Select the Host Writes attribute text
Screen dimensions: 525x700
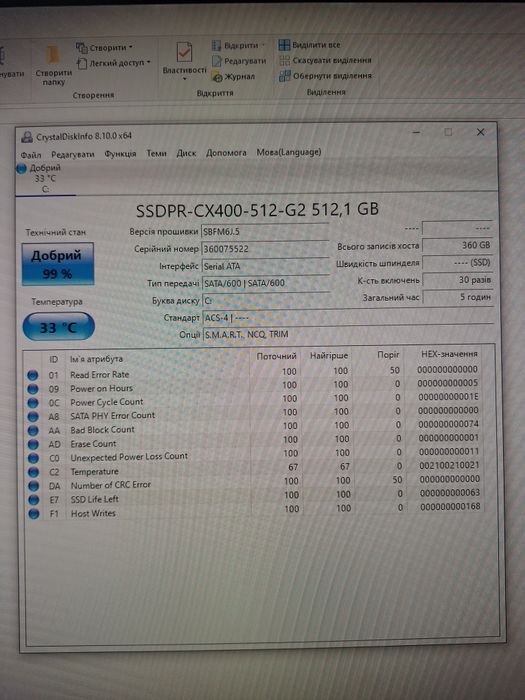[x=93, y=513]
